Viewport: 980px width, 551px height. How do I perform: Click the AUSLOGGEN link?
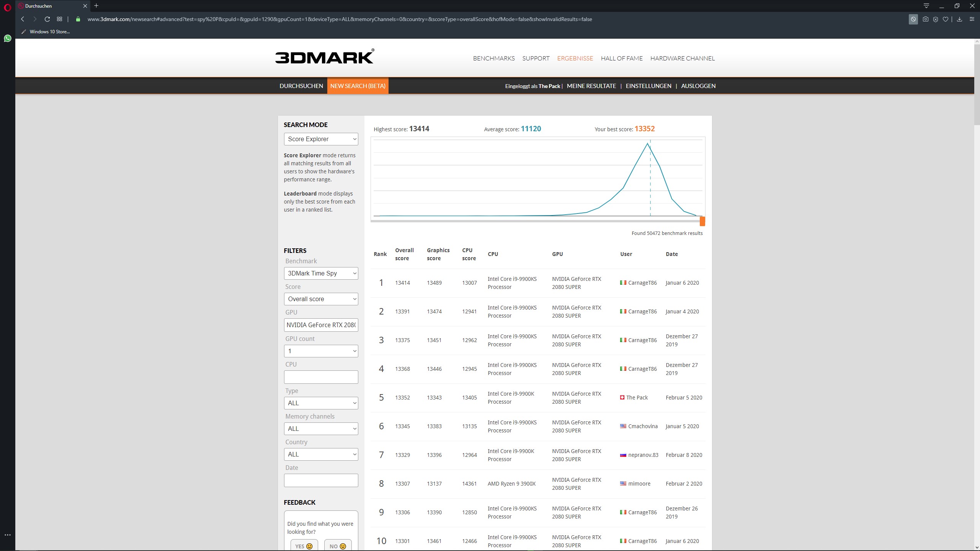[698, 86]
